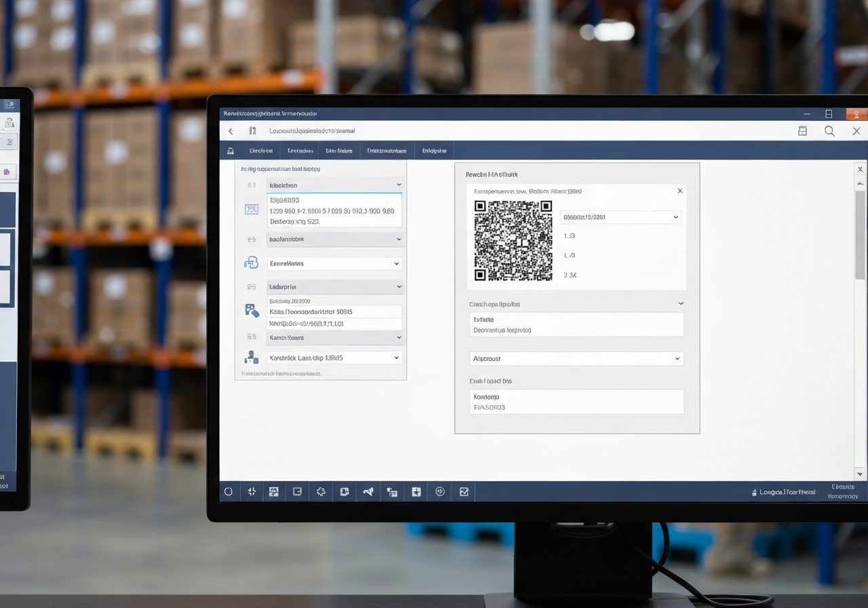Click the puzzle gear icon in the bottom toolbar
This screenshot has width=868, height=608.
tap(321, 491)
